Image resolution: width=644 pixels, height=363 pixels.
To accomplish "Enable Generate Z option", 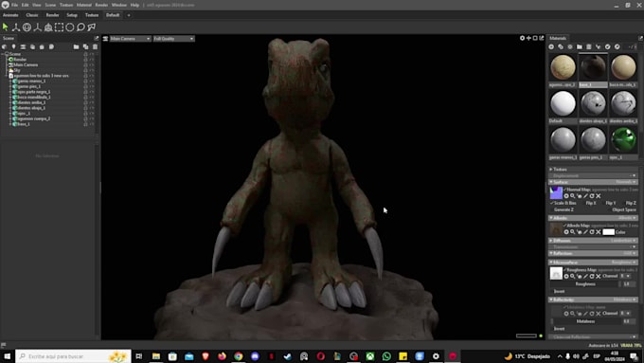I will click(563, 209).
